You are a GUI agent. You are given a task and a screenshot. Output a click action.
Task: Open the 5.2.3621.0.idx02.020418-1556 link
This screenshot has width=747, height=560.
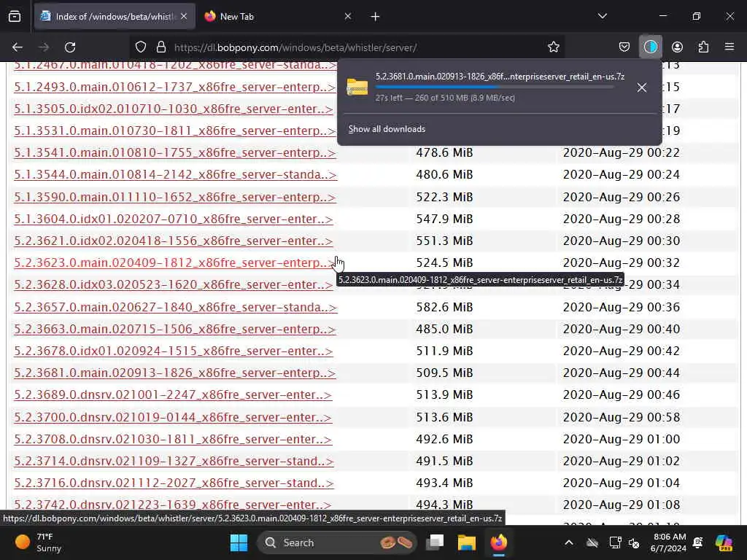(x=174, y=241)
